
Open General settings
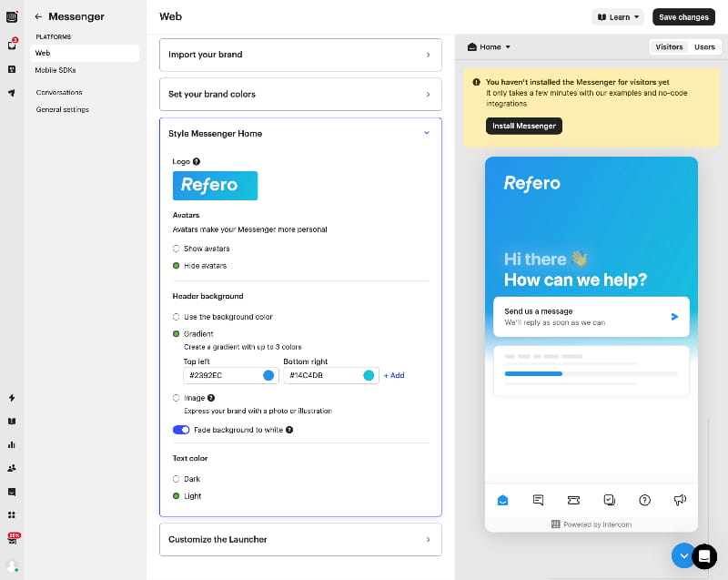[62, 109]
